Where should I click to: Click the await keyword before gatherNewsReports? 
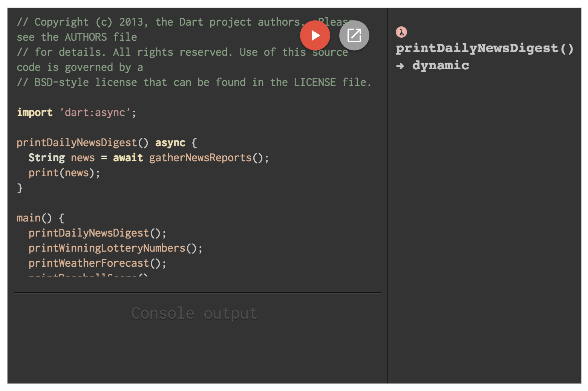coord(128,157)
